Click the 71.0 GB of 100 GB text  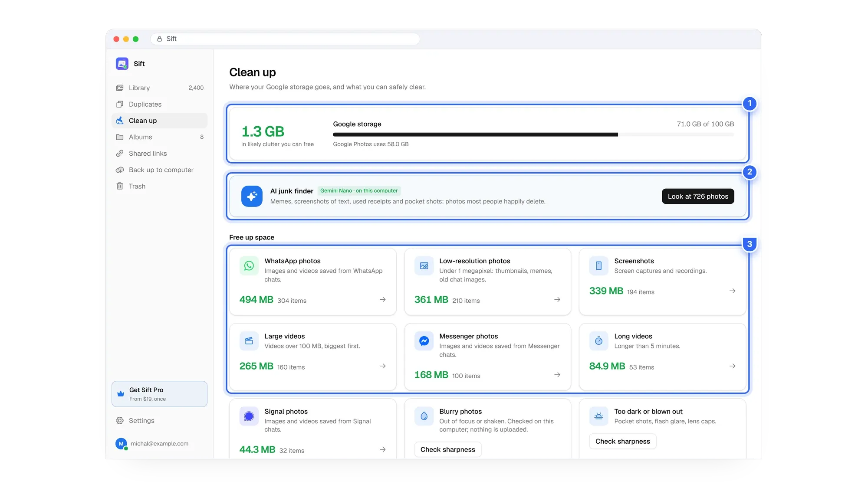705,124
